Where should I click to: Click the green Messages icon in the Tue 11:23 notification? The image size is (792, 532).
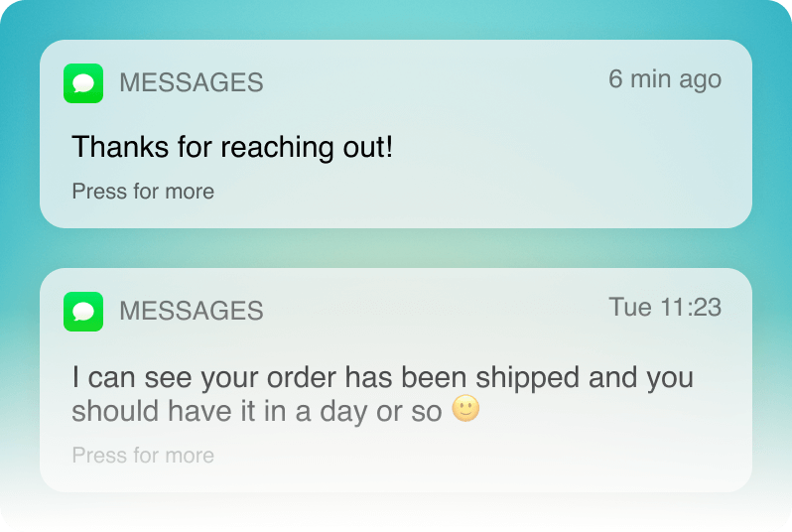83,312
